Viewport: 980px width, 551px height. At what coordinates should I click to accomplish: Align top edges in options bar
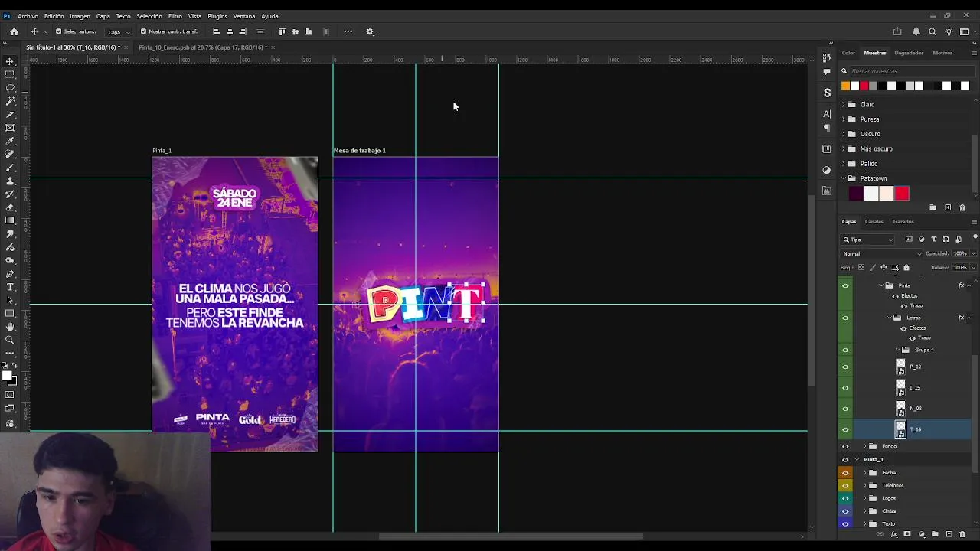pyautogui.click(x=282, y=31)
